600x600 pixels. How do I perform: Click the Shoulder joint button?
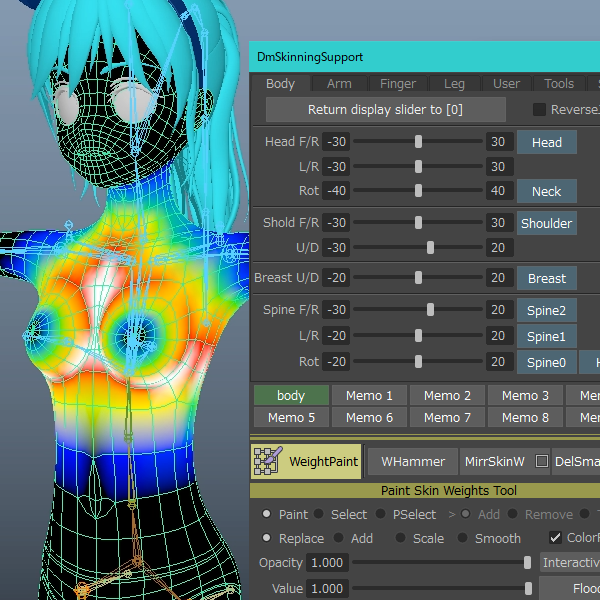(x=547, y=223)
